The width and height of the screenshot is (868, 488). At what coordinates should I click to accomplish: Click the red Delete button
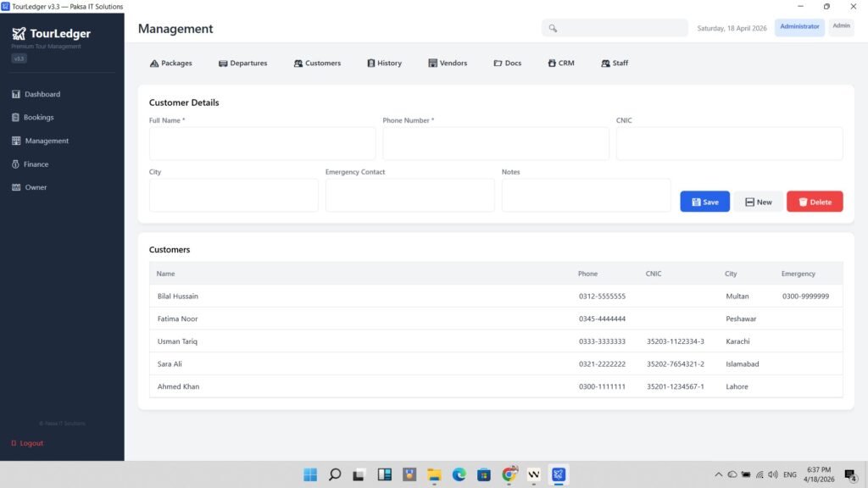click(x=814, y=202)
